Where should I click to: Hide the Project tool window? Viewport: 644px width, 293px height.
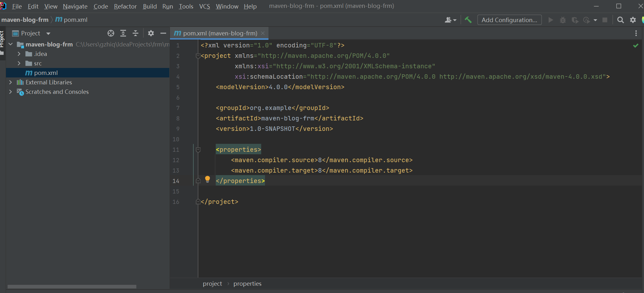(x=163, y=33)
